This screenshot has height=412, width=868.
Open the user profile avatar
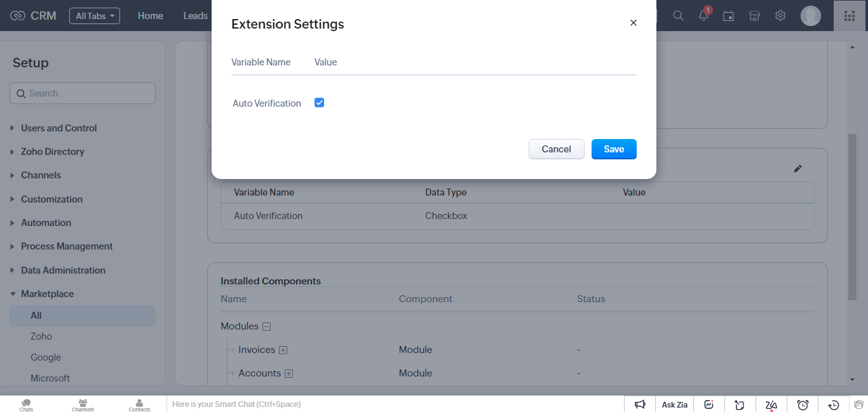coord(811,16)
